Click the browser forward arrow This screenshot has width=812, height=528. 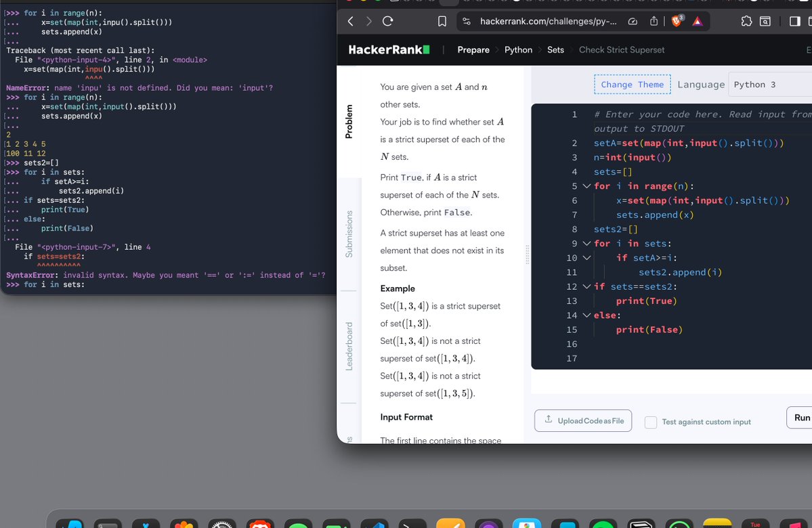[368, 21]
